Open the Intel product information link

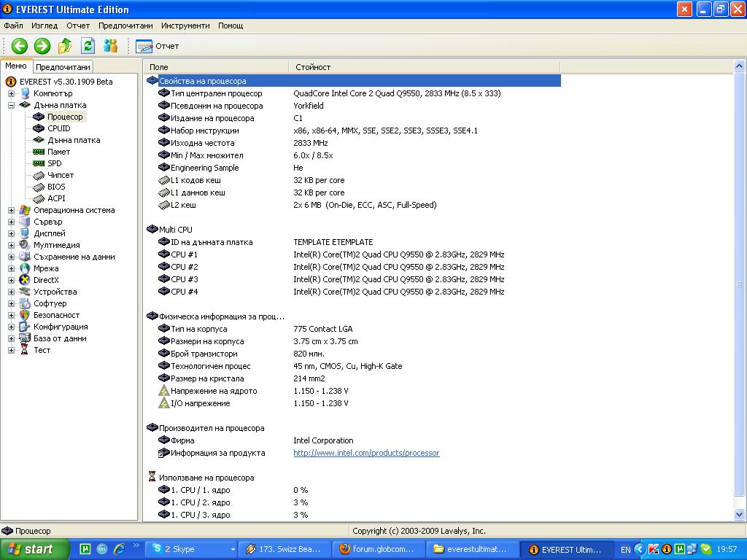(366, 453)
